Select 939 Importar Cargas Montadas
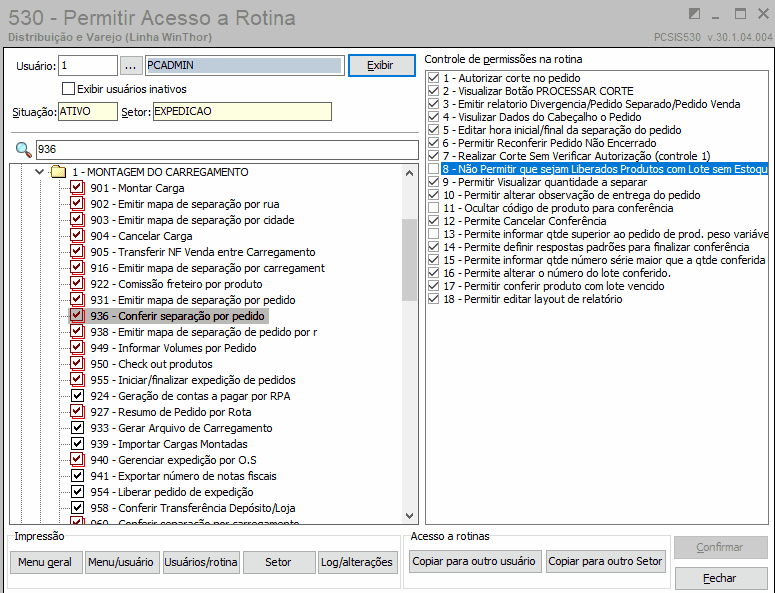The height and width of the screenshot is (593, 775). coord(169,444)
